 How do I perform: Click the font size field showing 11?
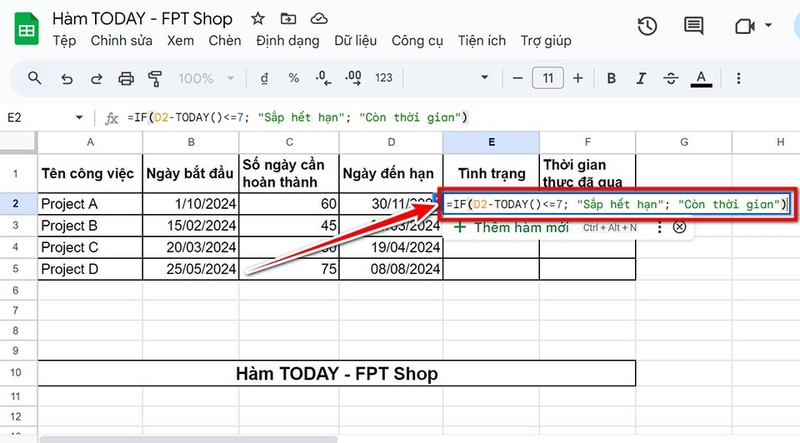coord(548,78)
